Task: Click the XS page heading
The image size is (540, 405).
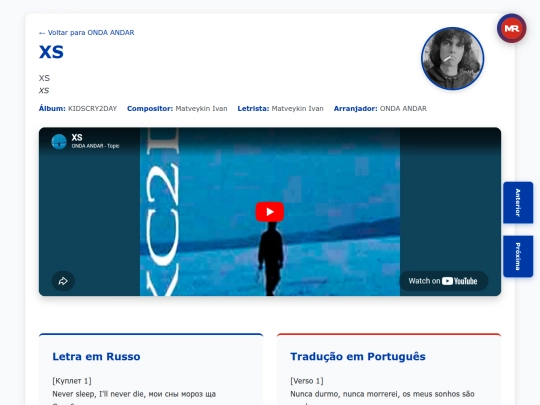Action: [x=51, y=52]
